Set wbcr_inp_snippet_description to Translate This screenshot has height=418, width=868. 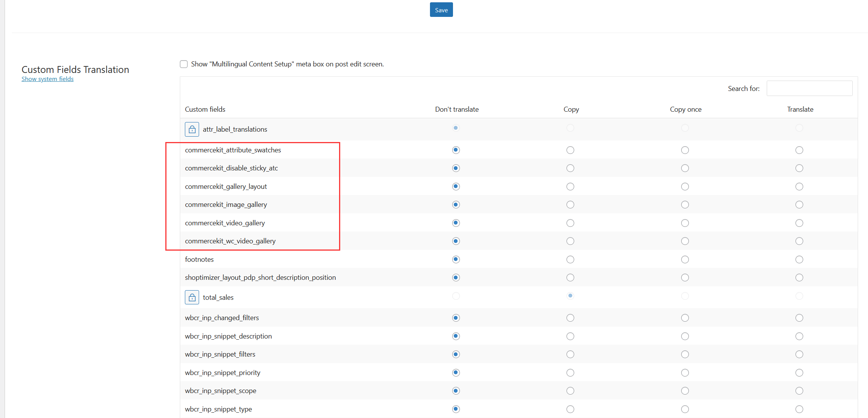click(x=799, y=336)
